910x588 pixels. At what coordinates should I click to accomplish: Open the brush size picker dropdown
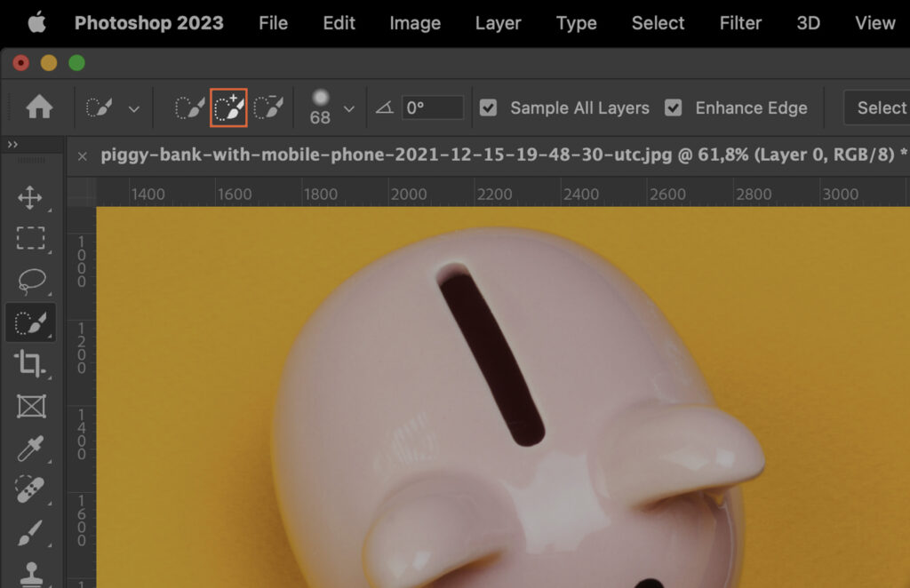point(350,107)
